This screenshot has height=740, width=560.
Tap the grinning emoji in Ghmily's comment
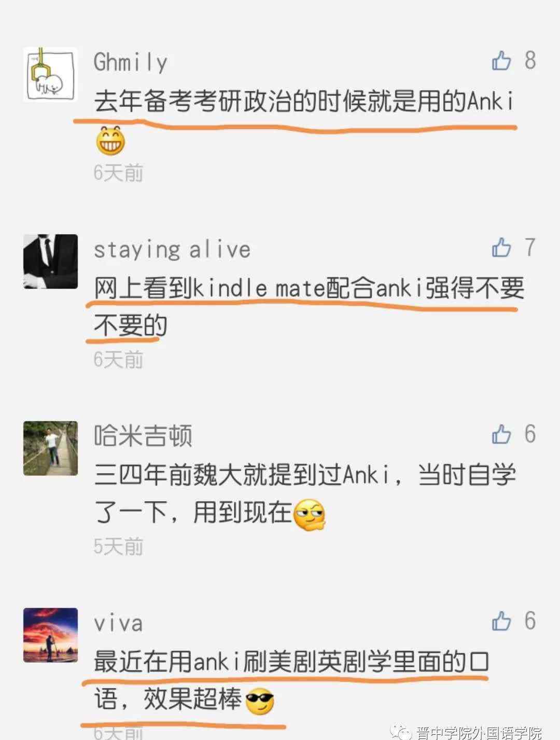pos(110,140)
